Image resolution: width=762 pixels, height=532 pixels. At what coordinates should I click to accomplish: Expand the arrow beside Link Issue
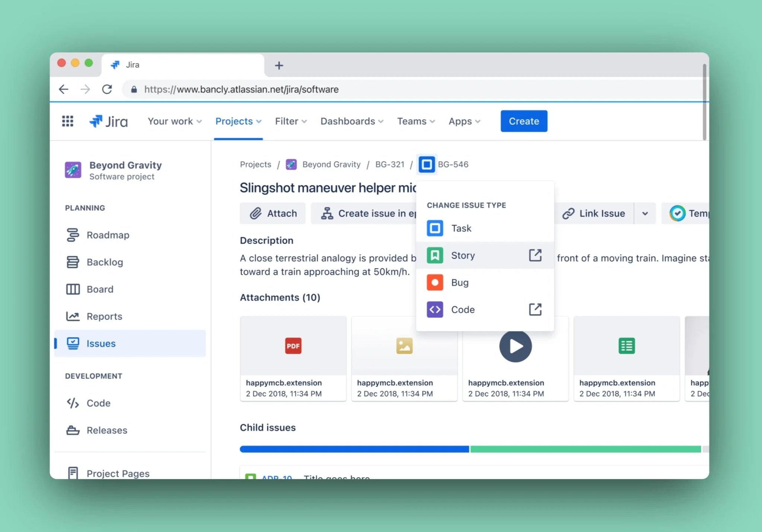coord(645,214)
